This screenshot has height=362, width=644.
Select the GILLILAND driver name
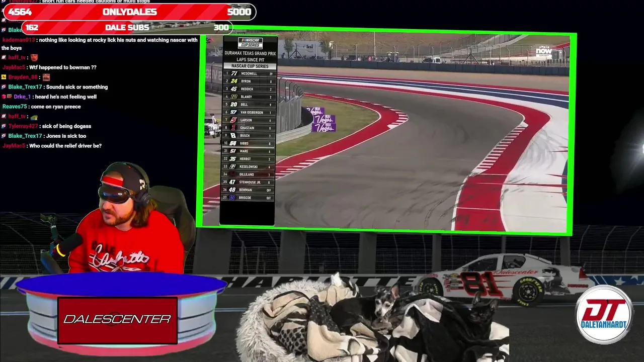coord(247,174)
